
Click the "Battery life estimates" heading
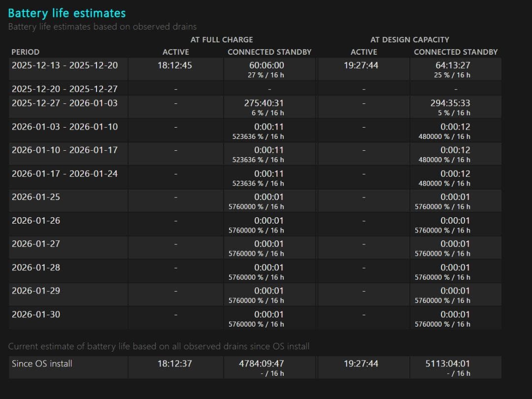[66, 13]
